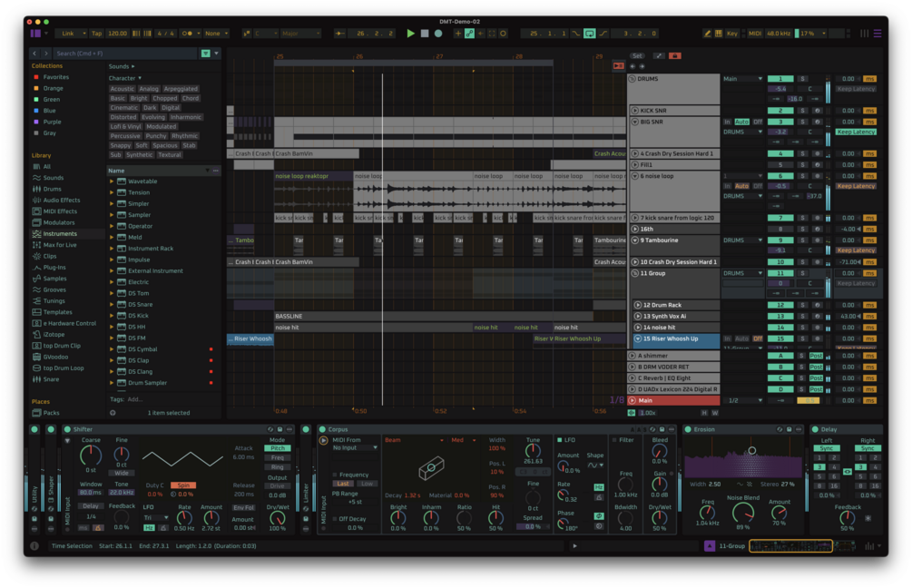
Task: Toggle track 2 activator button
Action: click(x=780, y=111)
